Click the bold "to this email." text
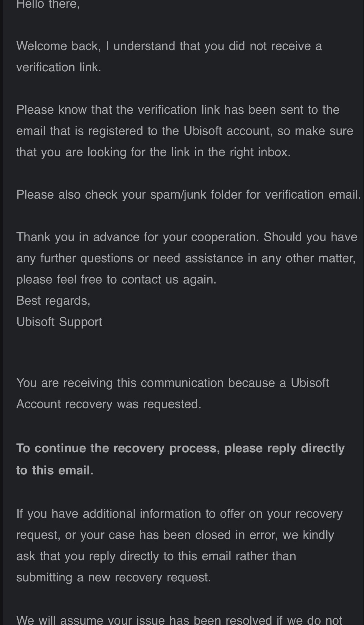 55,470
